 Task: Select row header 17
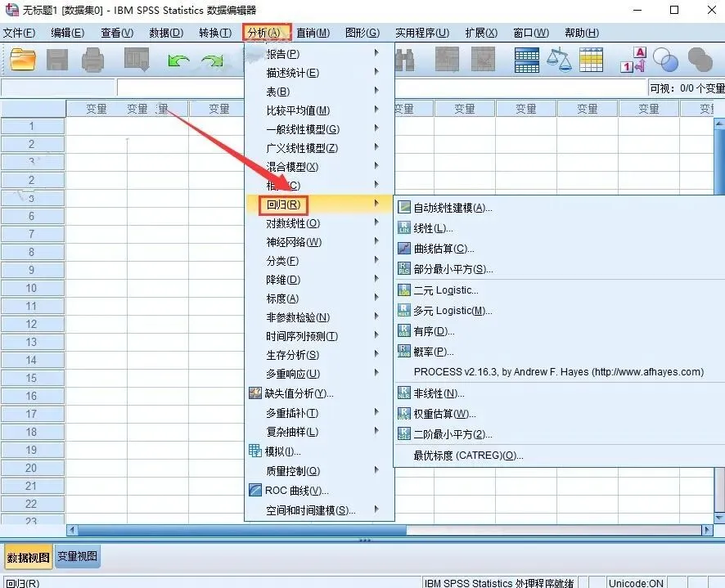pos(32,414)
